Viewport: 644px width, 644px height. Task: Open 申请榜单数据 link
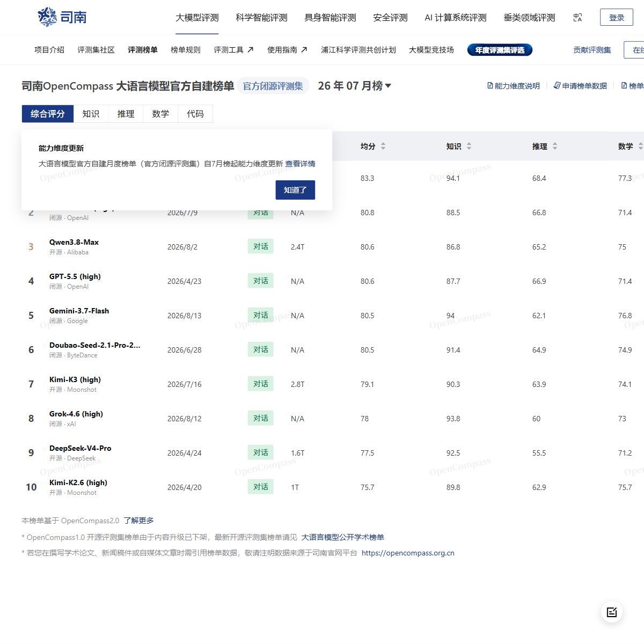click(x=580, y=86)
